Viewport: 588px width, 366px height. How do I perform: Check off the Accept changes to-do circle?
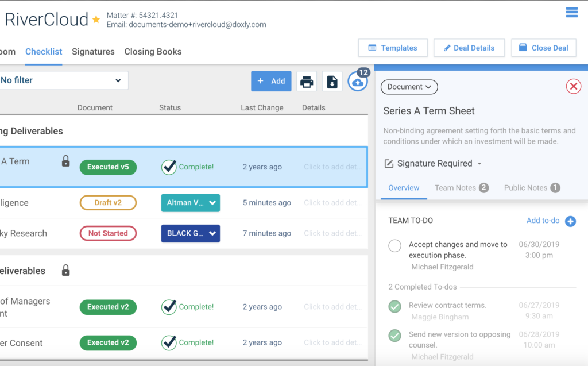tap(394, 246)
